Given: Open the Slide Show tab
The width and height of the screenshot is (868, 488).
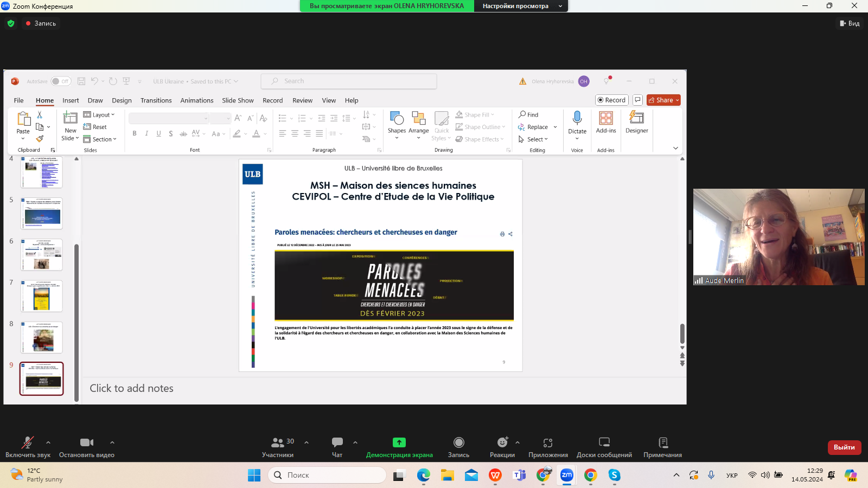Looking at the screenshot, I should tap(238, 100).
